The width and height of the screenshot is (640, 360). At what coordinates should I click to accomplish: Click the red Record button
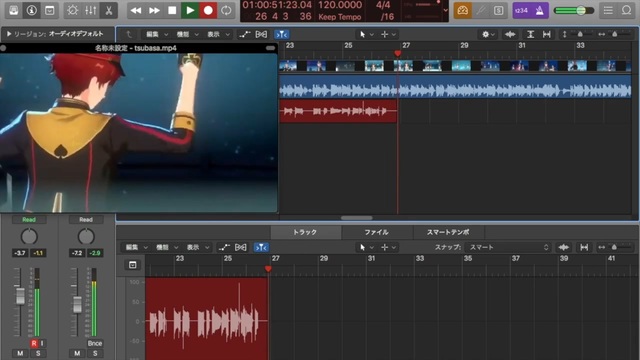pyautogui.click(x=208, y=10)
